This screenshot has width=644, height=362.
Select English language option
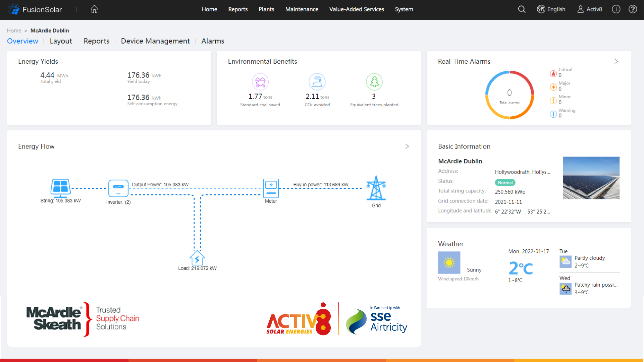tap(556, 9)
